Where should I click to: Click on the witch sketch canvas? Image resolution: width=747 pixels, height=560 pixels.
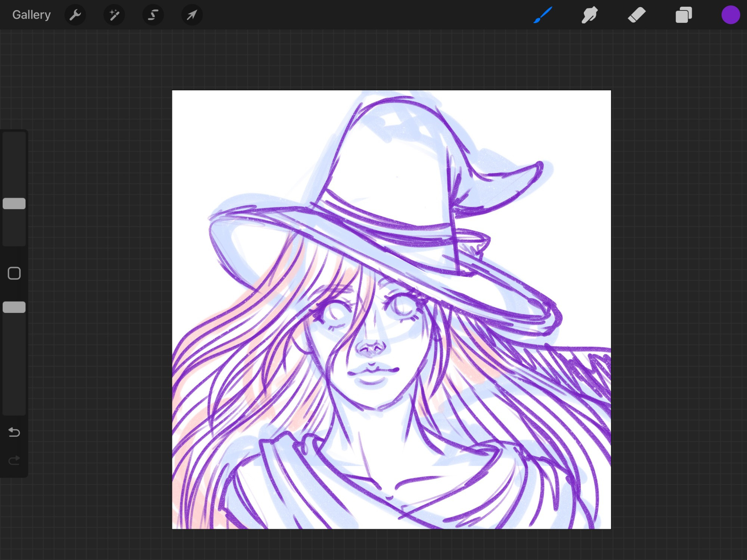pos(391,309)
